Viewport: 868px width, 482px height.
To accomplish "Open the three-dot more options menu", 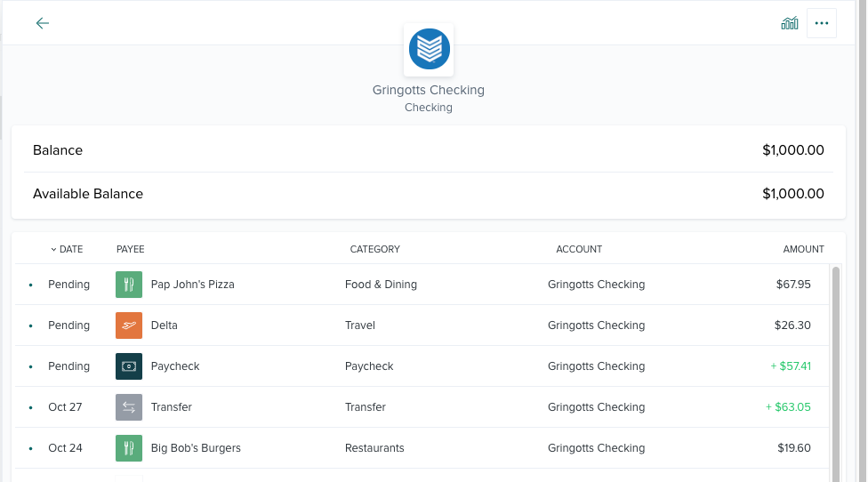I will click(x=822, y=23).
